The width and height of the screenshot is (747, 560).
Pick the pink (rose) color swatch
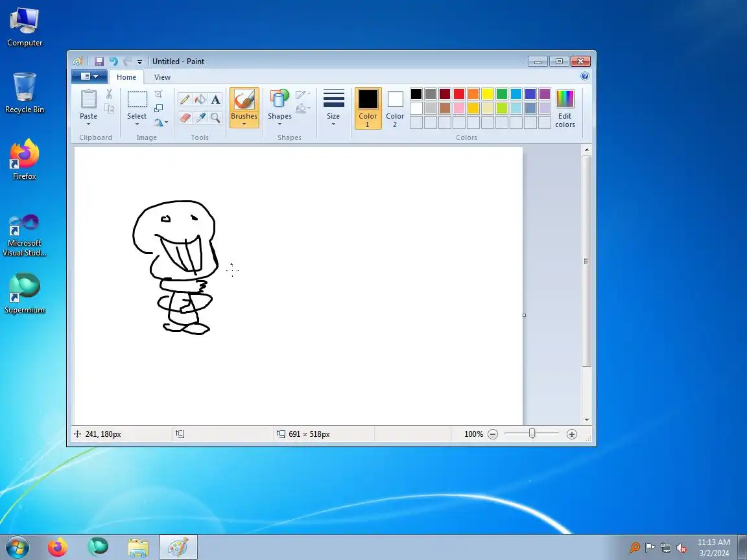459,108
